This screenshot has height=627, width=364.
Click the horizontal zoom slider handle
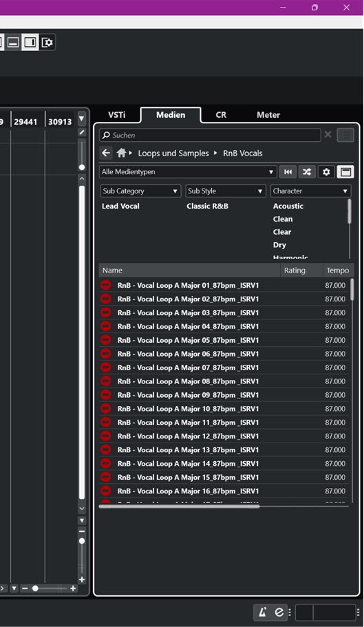click(35, 588)
